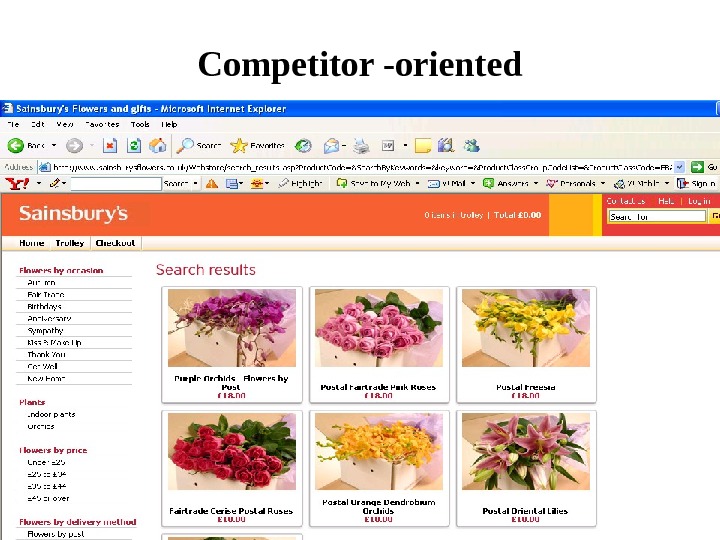
Task: Expand the Personals dropdown arrow
Action: tap(603, 183)
